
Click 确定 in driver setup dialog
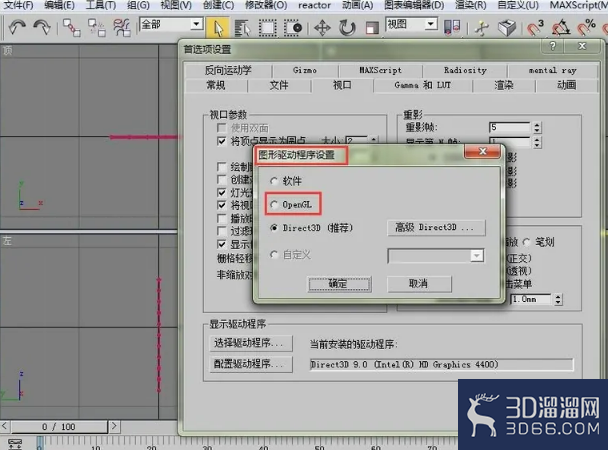pyautogui.click(x=339, y=284)
